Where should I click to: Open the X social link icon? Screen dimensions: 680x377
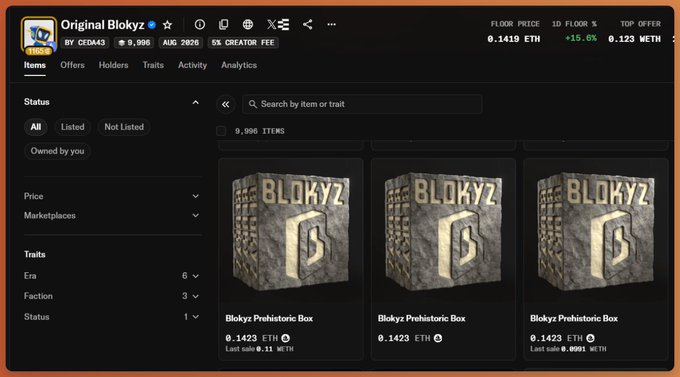click(x=271, y=24)
